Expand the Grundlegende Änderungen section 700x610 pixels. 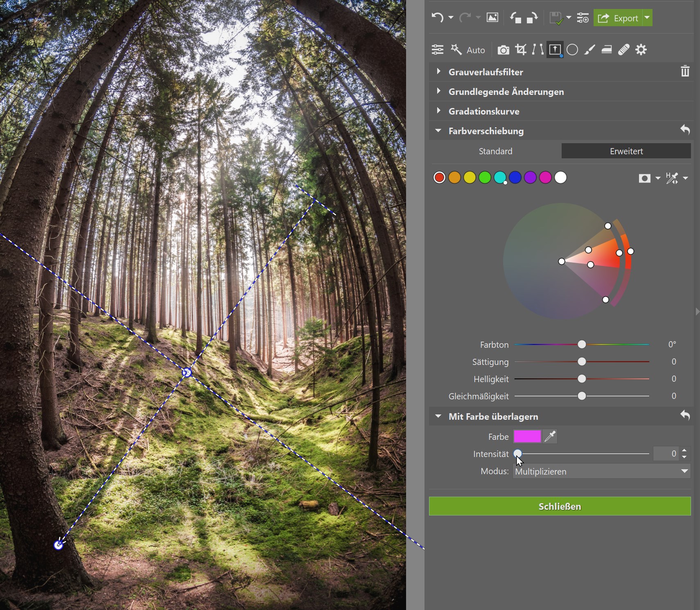click(x=438, y=91)
